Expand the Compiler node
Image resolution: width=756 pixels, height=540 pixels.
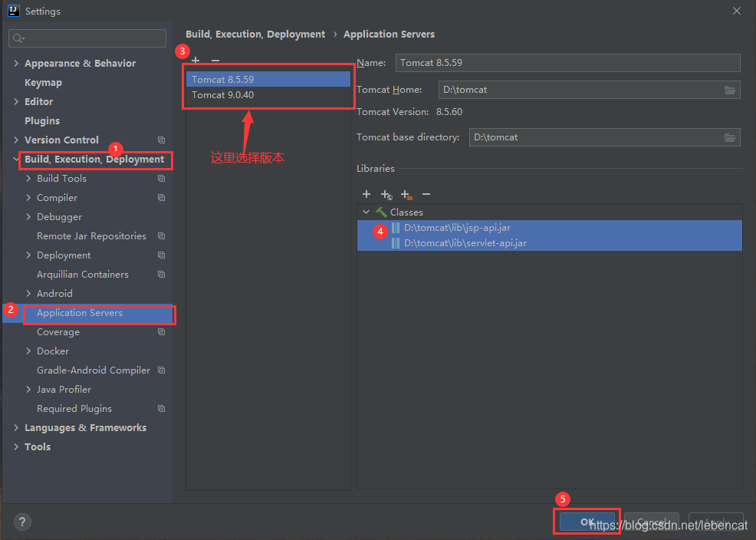coord(28,198)
